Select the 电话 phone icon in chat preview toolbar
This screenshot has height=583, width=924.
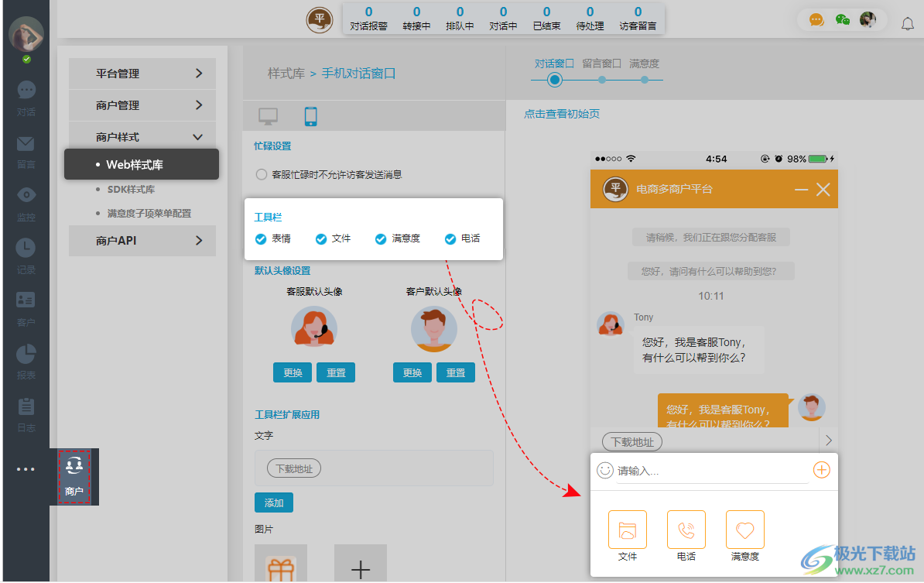[686, 530]
